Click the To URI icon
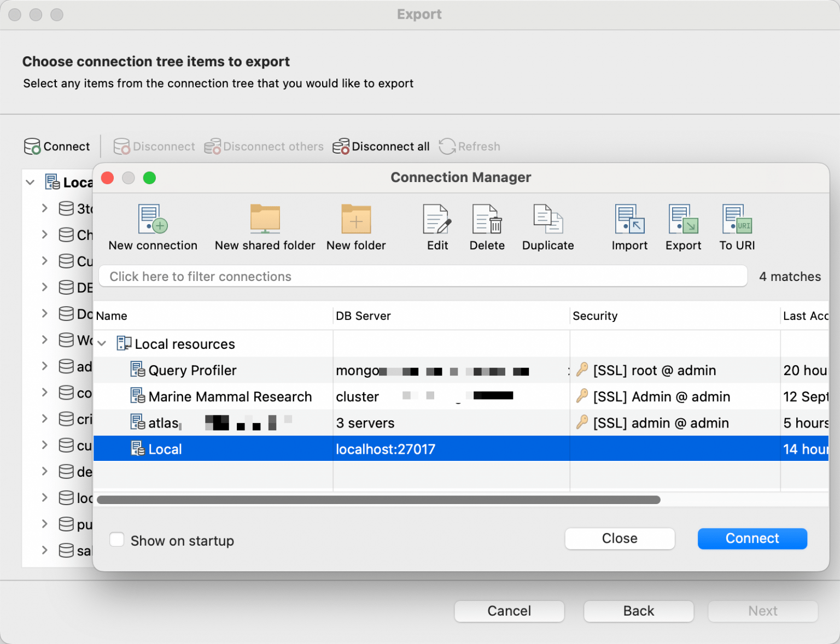This screenshot has height=644, width=840. tap(737, 220)
